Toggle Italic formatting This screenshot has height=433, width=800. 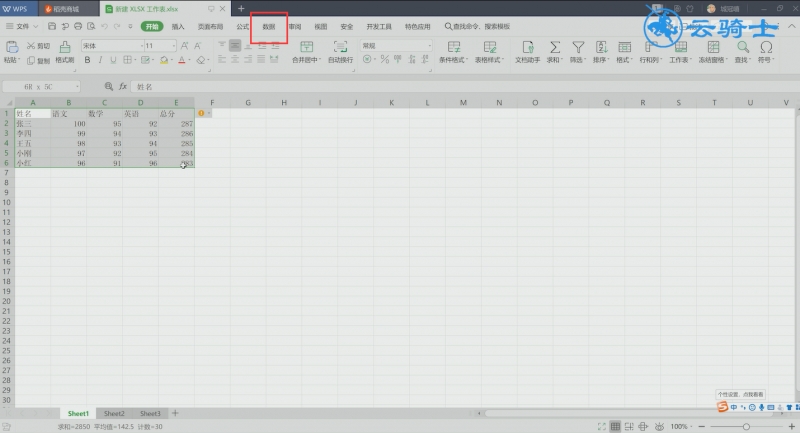click(100, 60)
